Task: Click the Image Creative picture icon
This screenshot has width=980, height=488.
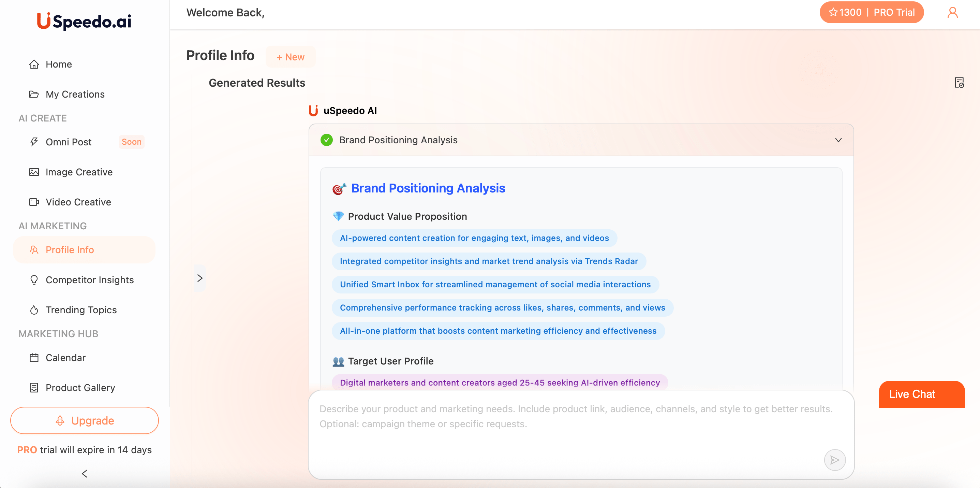Action: (x=34, y=172)
